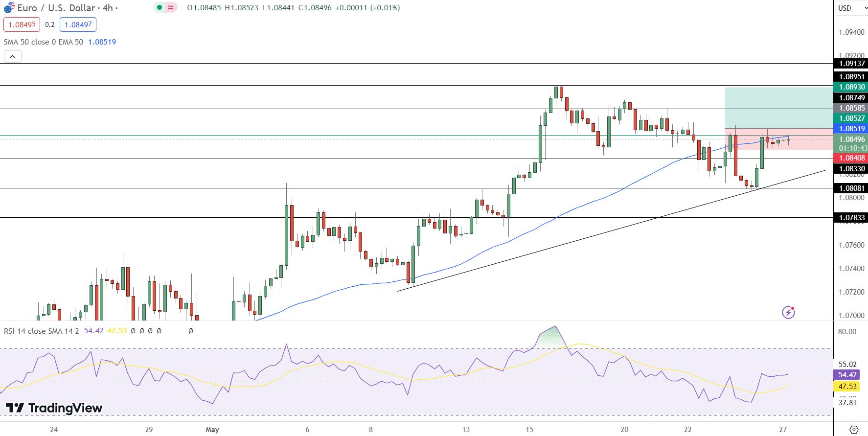This screenshot has height=436, width=868.
Task: Click the 1.09137 price level label
Action: [x=851, y=64]
